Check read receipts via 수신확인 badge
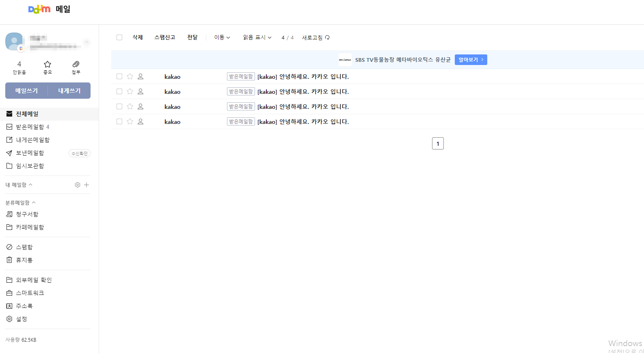 [x=80, y=153]
